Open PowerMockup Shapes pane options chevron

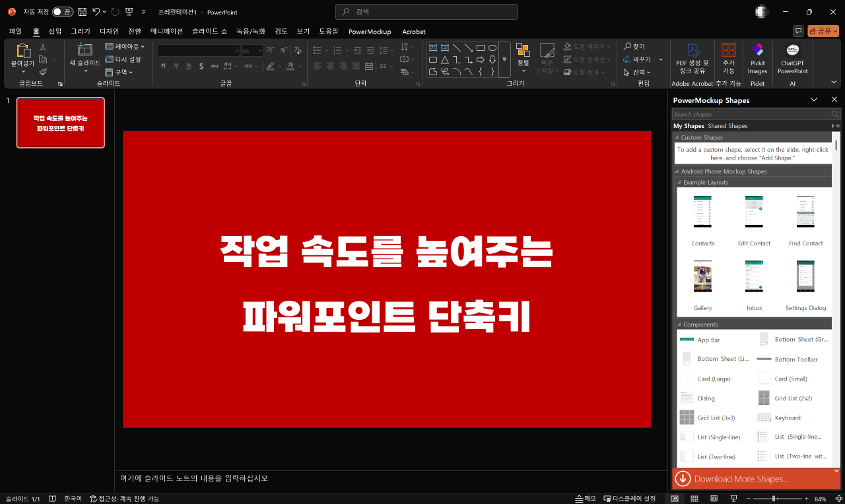814,100
